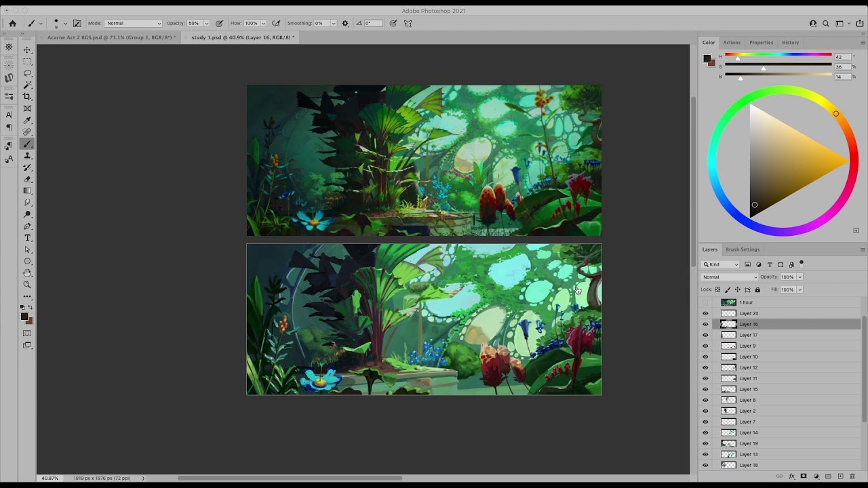Open the layer blend mode Normal dropdown
The image size is (868, 488).
point(730,277)
